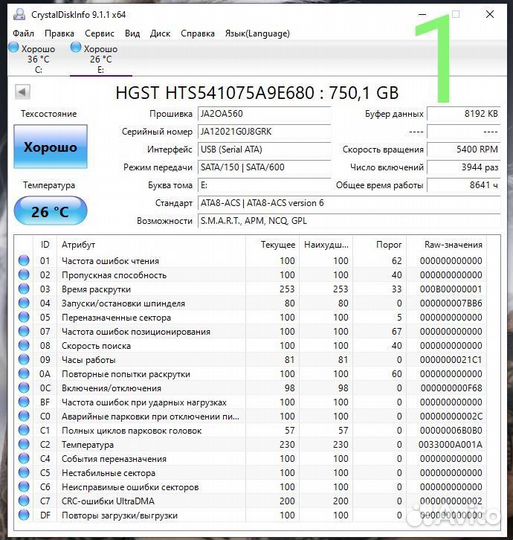Select row Часы работы
The image size is (513, 540).
(251, 360)
